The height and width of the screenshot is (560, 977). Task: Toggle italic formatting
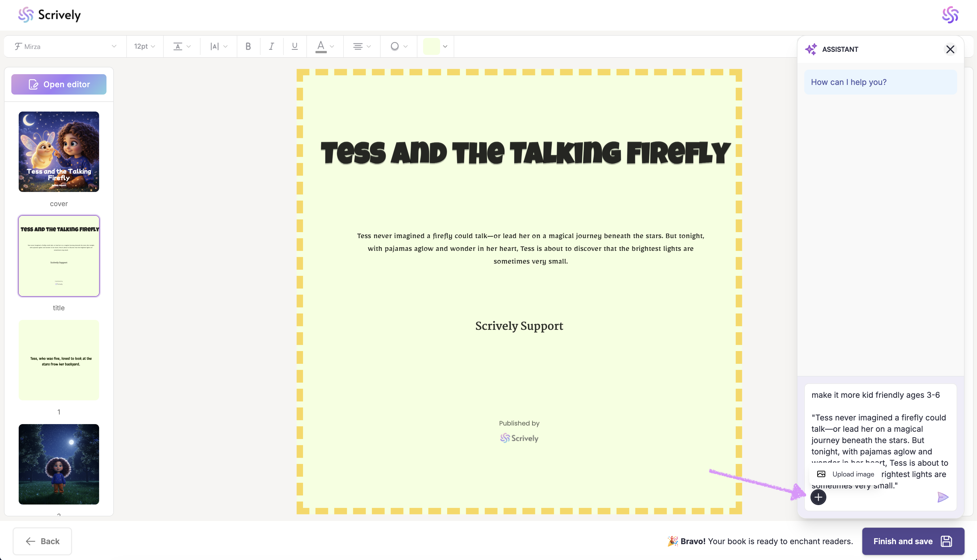[x=272, y=46]
